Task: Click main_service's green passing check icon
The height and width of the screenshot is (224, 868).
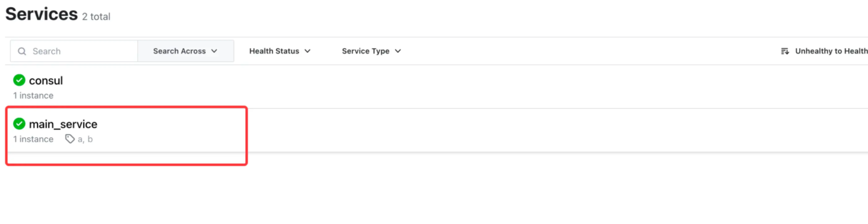Action: click(x=19, y=124)
